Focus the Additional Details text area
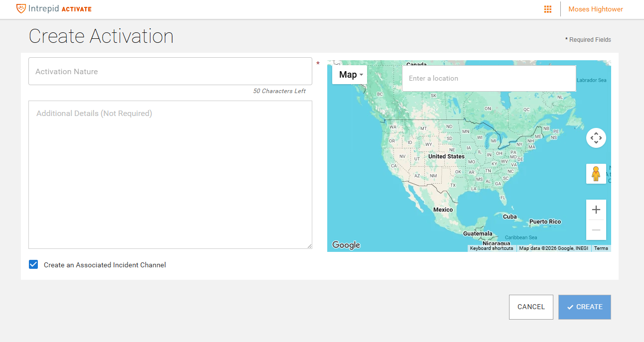Screen dimensions: 644x342 (170, 175)
